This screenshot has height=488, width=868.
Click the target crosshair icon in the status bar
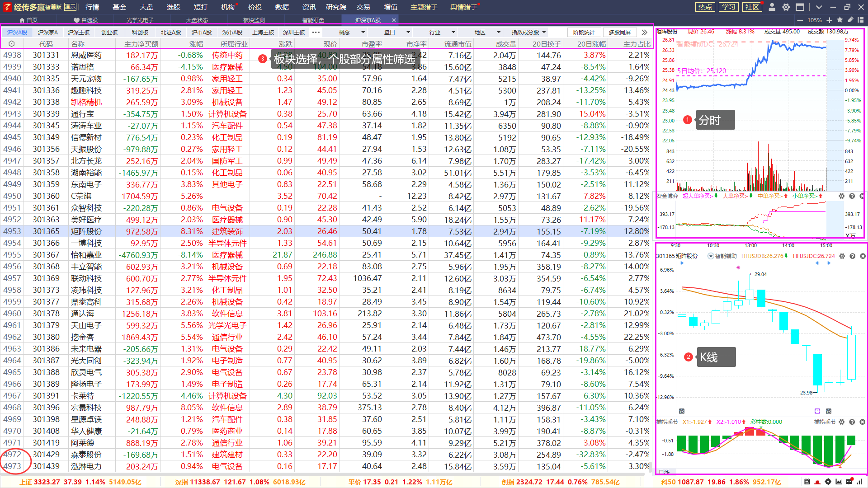(x=828, y=482)
